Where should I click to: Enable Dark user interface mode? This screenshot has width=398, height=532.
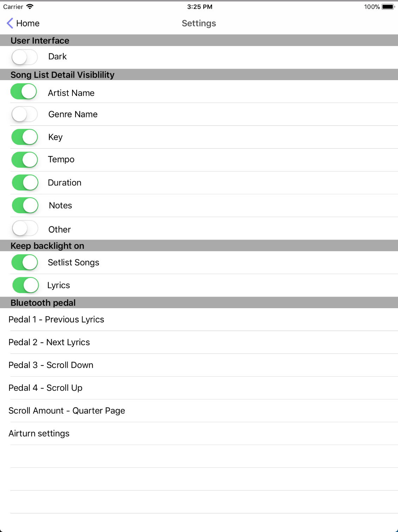coord(24,57)
